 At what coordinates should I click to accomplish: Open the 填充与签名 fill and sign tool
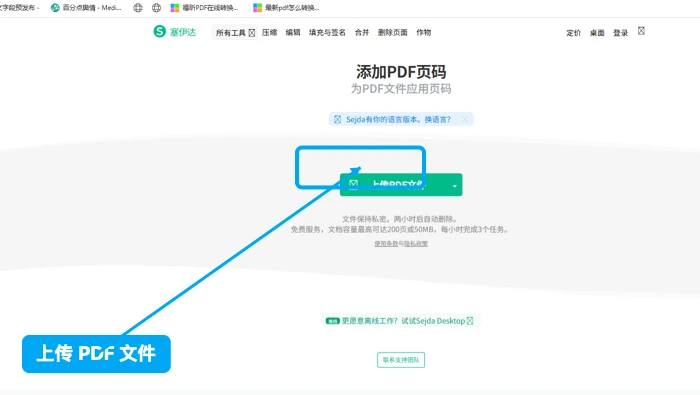327,33
